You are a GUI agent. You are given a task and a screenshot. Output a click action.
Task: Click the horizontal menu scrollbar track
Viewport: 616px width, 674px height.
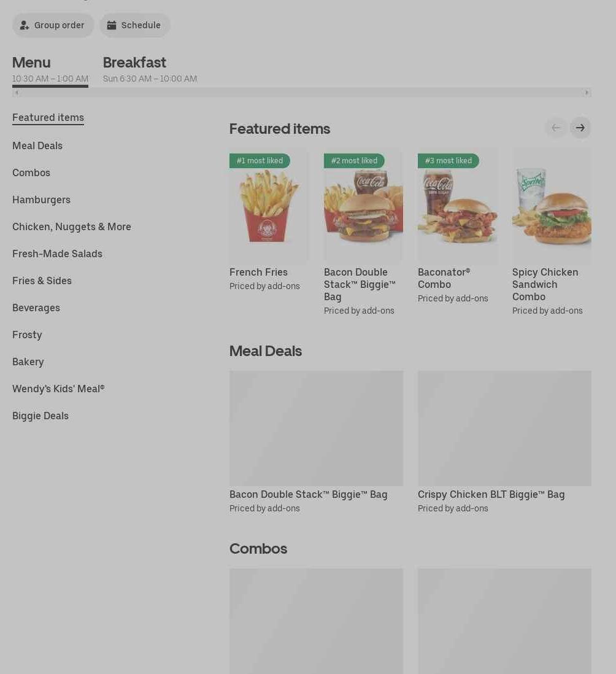pos(301,93)
